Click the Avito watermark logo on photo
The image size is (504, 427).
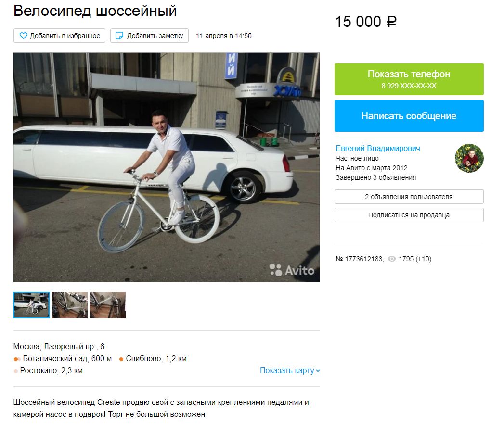[x=292, y=270]
